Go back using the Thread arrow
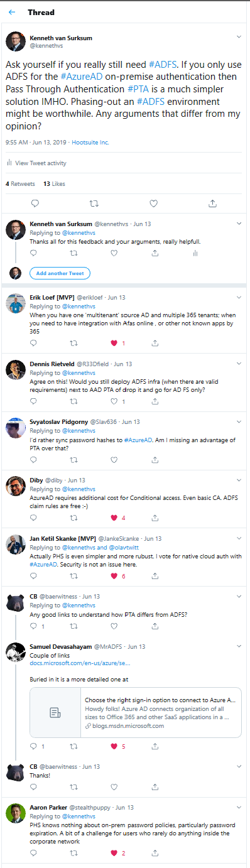Viewport: 250px width, 868px height. tap(12, 13)
